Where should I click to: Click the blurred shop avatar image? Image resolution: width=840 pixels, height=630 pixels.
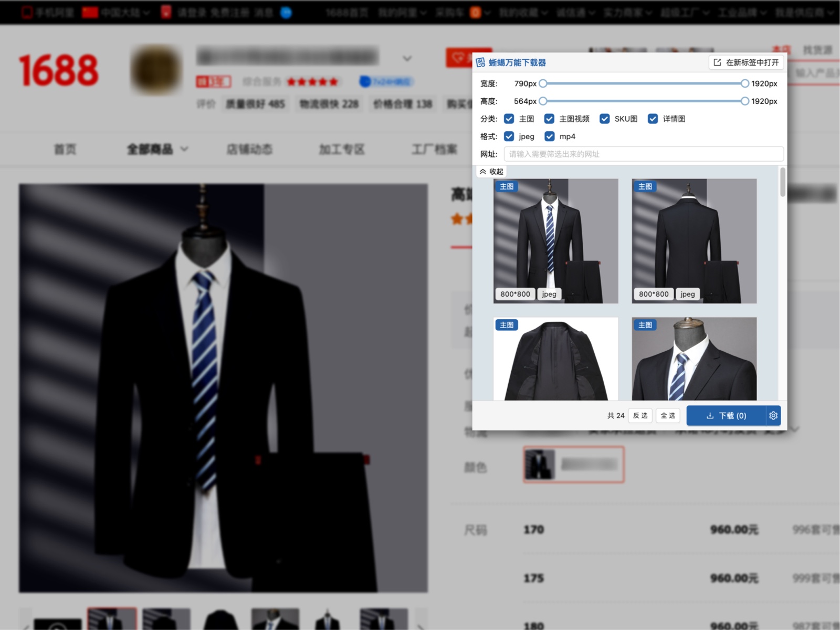coord(156,70)
